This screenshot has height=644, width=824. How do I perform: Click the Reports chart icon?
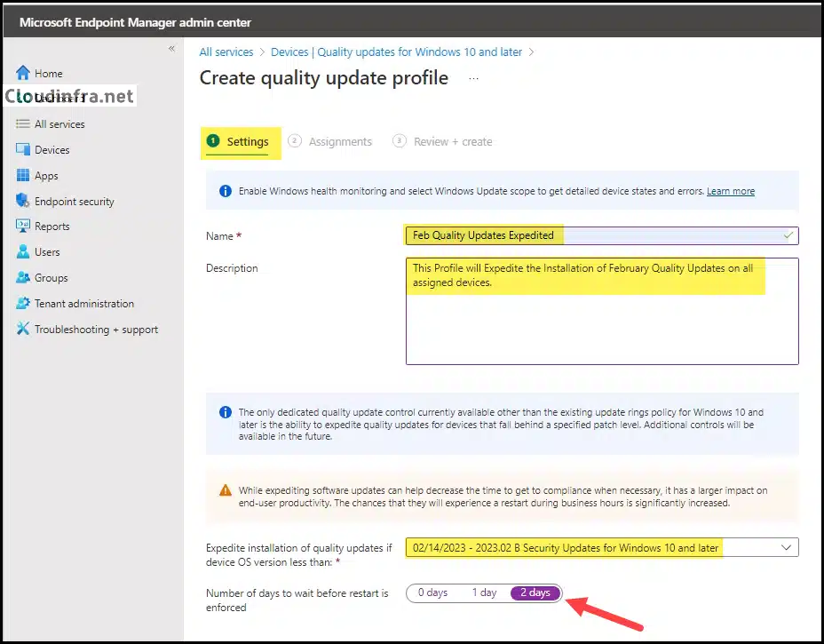tap(22, 226)
